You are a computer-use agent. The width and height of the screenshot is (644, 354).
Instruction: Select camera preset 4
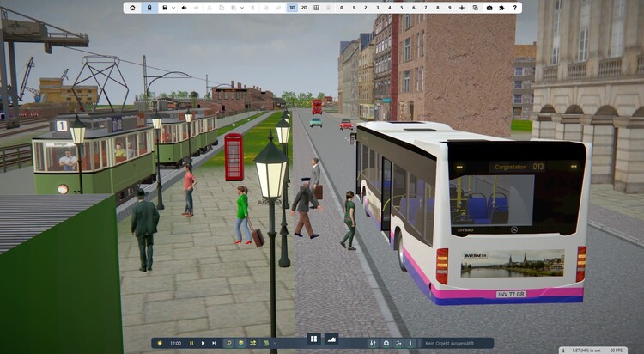(389, 8)
